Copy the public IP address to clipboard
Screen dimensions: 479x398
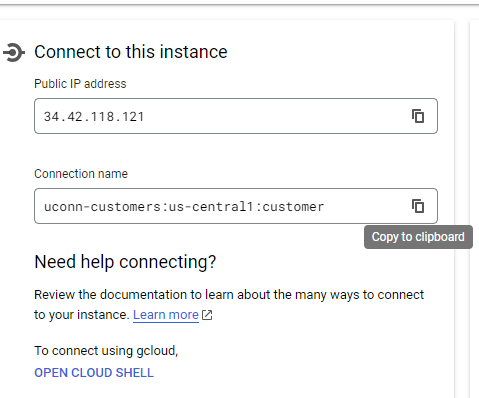pyautogui.click(x=418, y=116)
